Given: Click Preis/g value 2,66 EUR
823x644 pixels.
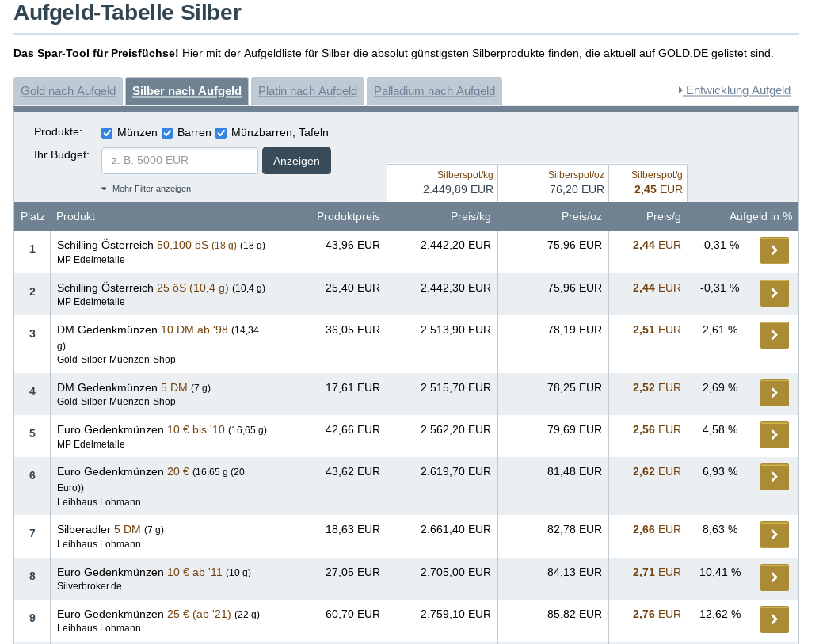Looking at the screenshot, I should click(x=657, y=529).
